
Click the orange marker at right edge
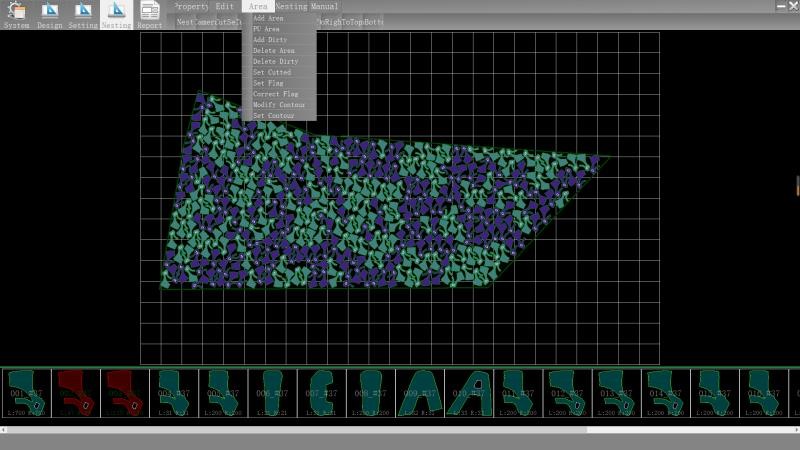(x=798, y=186)
